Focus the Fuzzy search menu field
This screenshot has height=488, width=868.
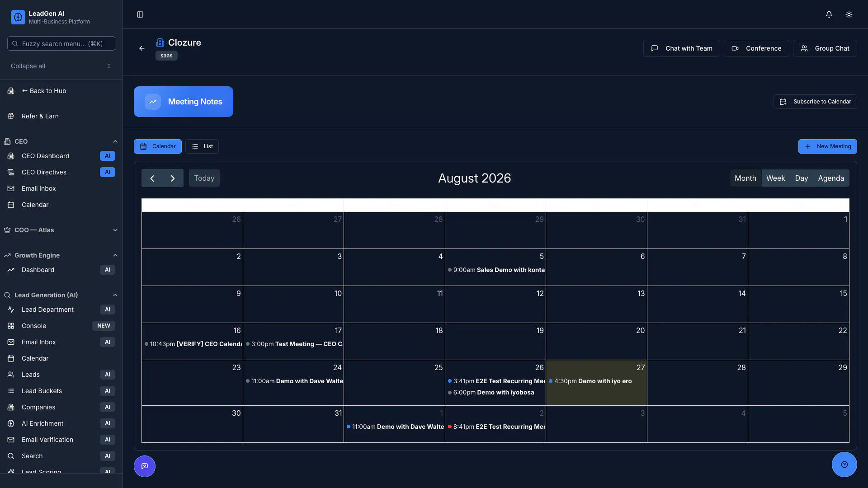pyautogui.click(x=61, y=43)
